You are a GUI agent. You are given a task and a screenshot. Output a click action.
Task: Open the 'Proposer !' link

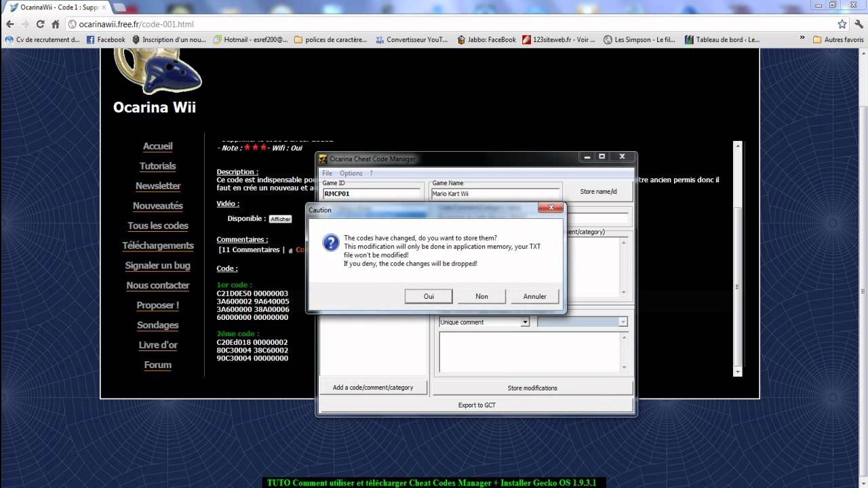(157, 305)
